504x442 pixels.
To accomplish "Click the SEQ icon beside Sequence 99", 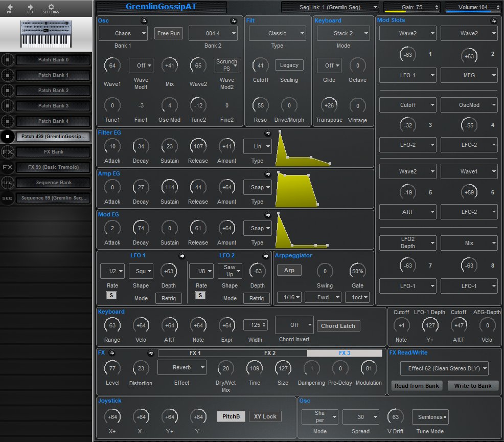I will coord(8,198).
